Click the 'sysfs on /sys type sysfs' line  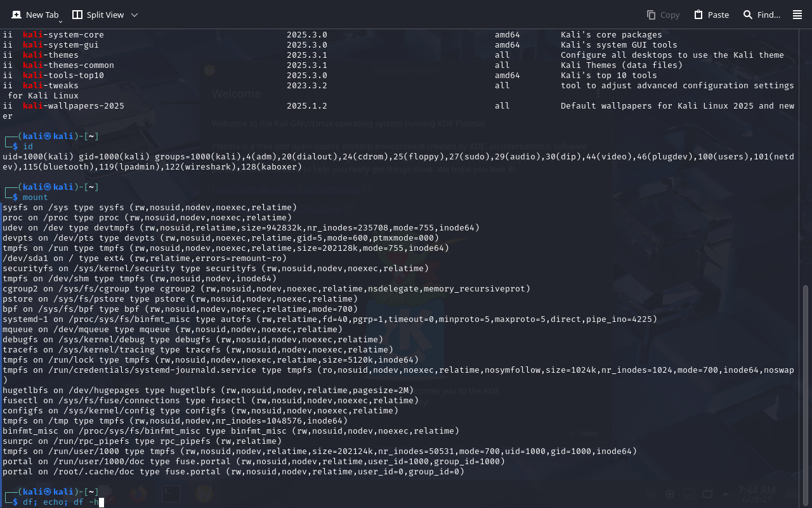[x=150, y=208]
